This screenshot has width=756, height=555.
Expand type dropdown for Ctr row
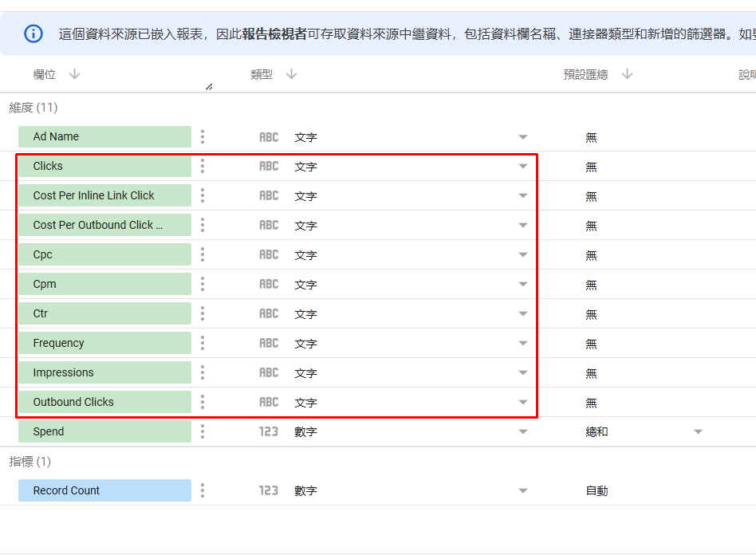(523, 313)
